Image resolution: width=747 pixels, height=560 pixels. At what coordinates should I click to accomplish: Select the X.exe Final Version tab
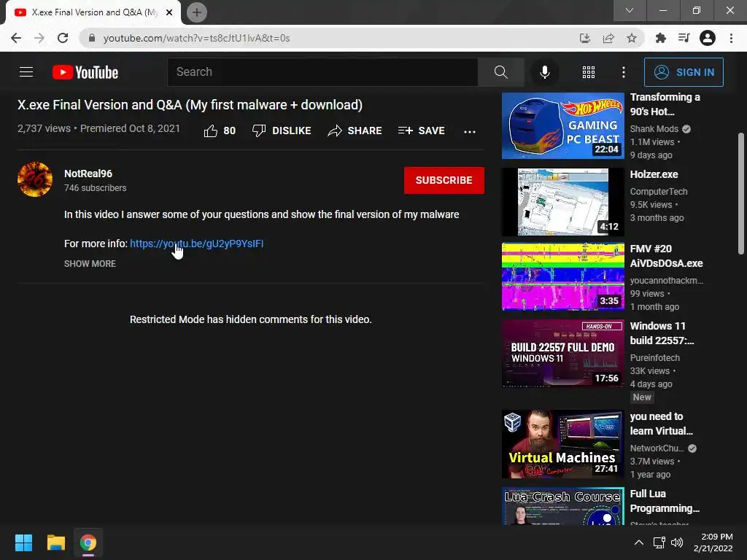click(93, 12)
